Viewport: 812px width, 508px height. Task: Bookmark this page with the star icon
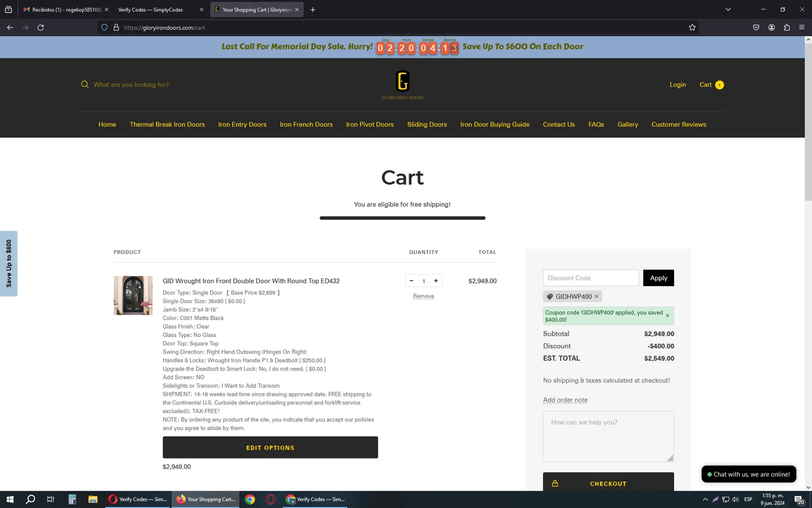[x=692, y=28]
